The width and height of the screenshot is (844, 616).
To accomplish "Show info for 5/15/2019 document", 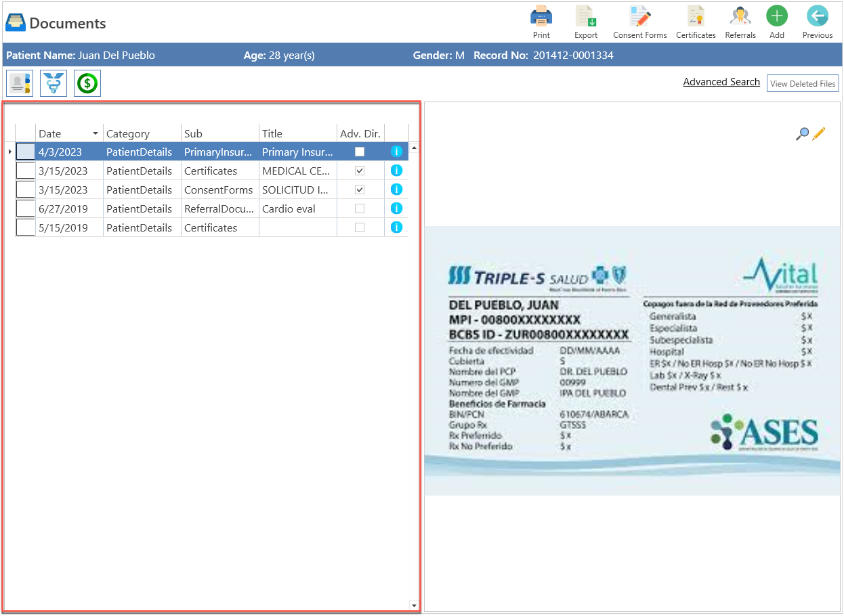I will [397, 227].
